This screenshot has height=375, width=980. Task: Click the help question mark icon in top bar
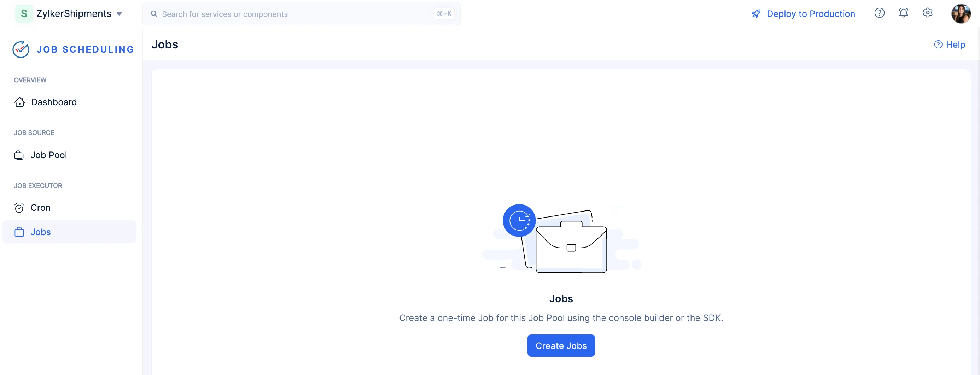tap(879, 13)
